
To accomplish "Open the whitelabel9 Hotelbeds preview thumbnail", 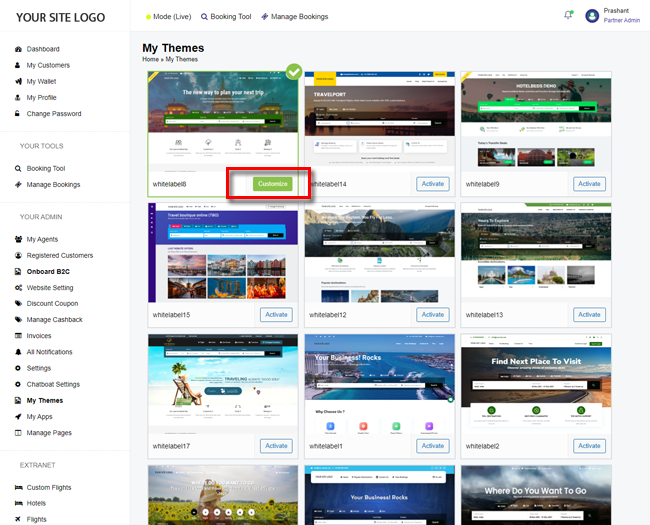I will point(536,121).
